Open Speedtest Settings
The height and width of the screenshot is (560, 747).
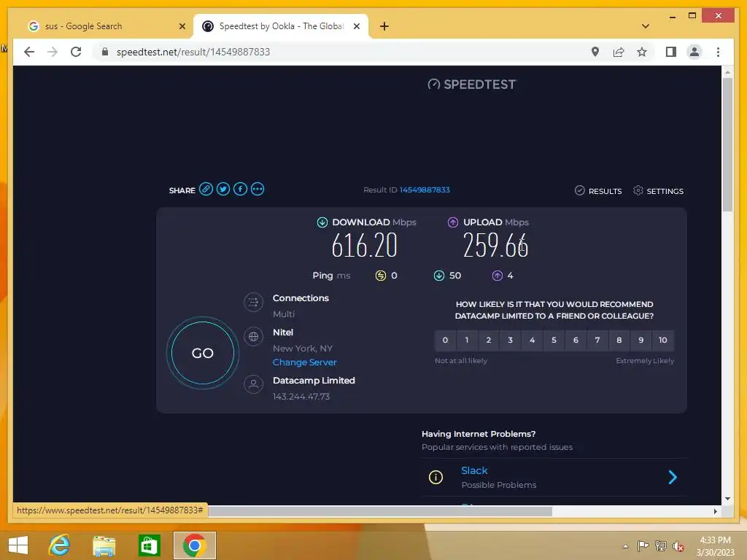click(x=658, y=190)
